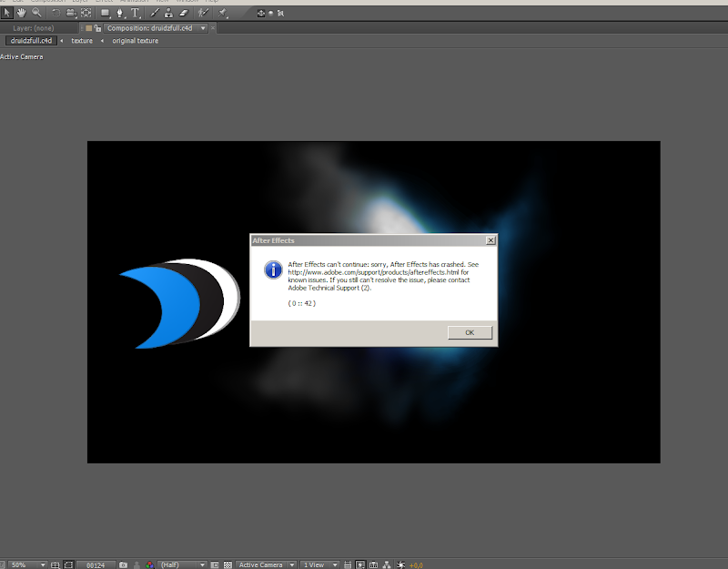Click the arrow before original texture breadcrumb

pos(102,41)
